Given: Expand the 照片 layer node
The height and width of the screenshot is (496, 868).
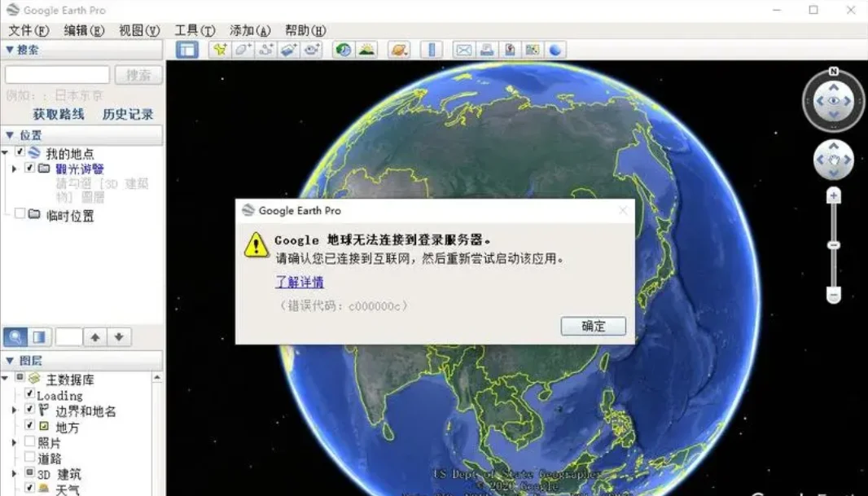Looking at the screenshot, I should [15, 442].
